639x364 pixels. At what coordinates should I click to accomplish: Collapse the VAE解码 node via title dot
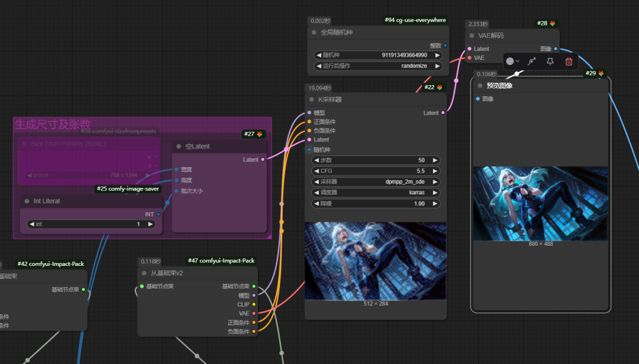tap(472, 35)
